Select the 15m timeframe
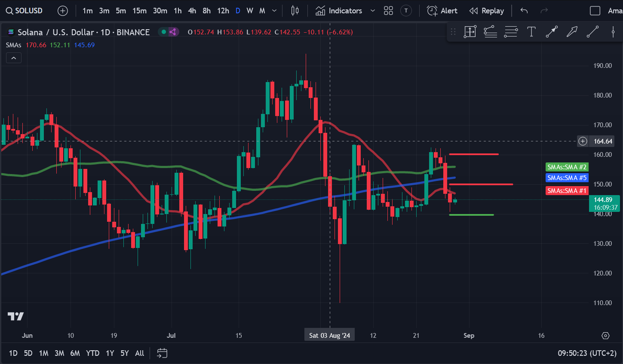The height and width of the screenshot is (364, 623). point(139,11)
